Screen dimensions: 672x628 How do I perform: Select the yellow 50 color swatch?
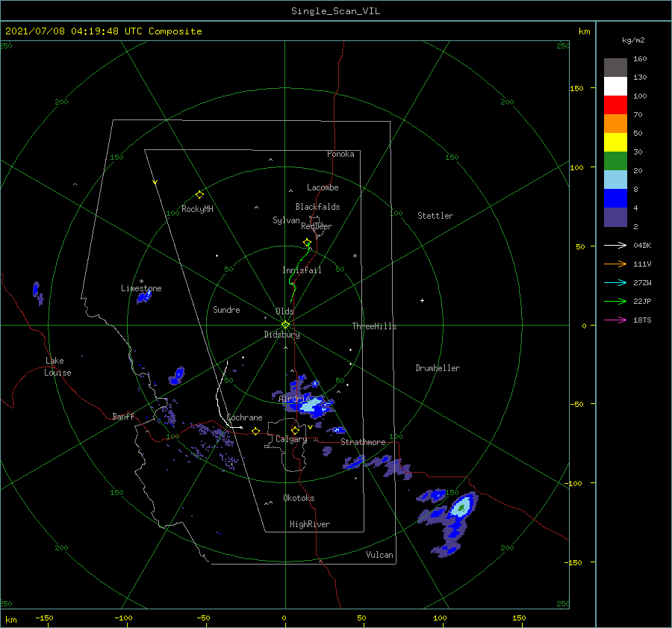click(615, 143)
